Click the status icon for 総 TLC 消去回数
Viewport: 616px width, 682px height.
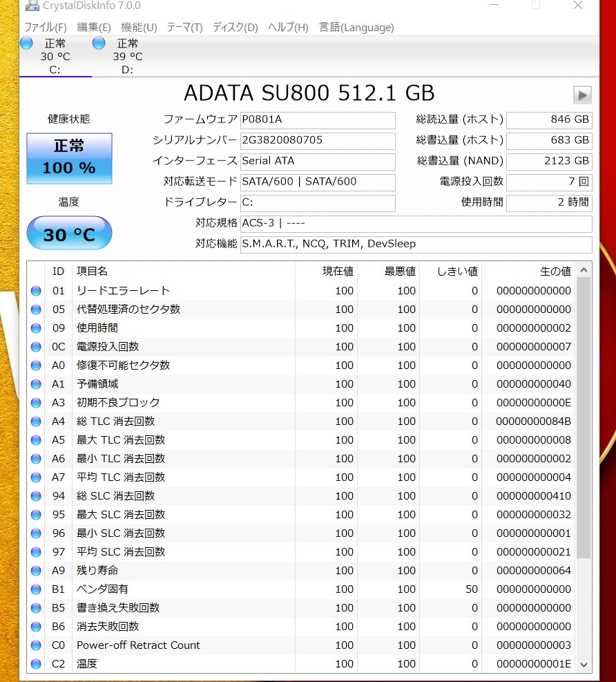click(36, 422)
